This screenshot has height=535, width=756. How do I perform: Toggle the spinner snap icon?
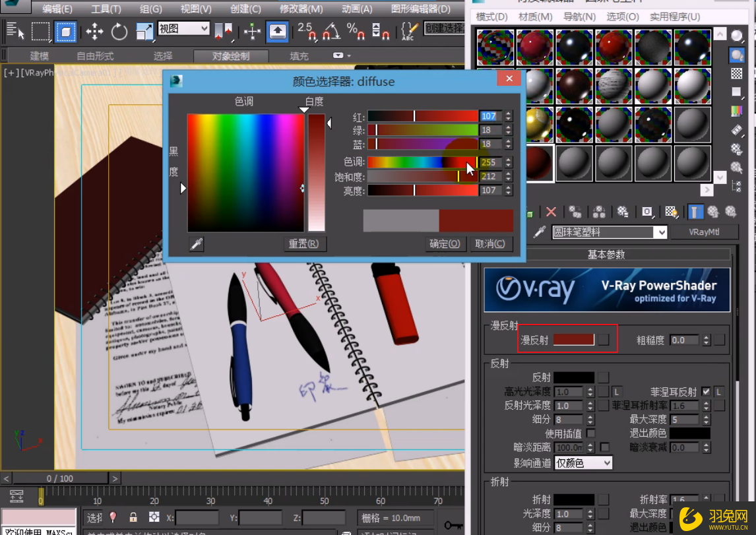pyautogui.click(x=381, y=32)
